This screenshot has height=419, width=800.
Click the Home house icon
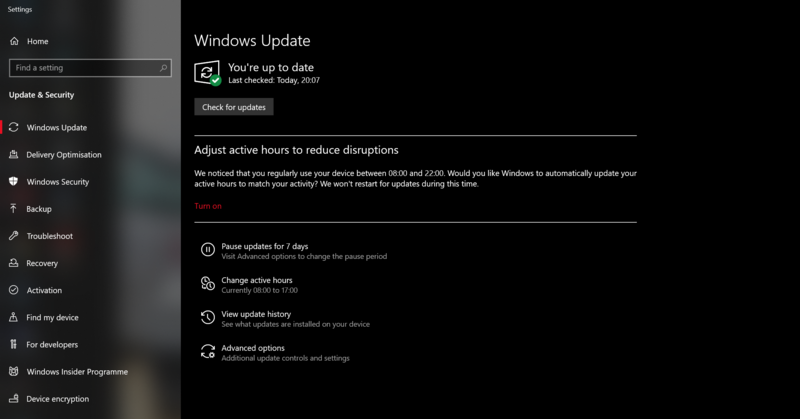(14, 41)
